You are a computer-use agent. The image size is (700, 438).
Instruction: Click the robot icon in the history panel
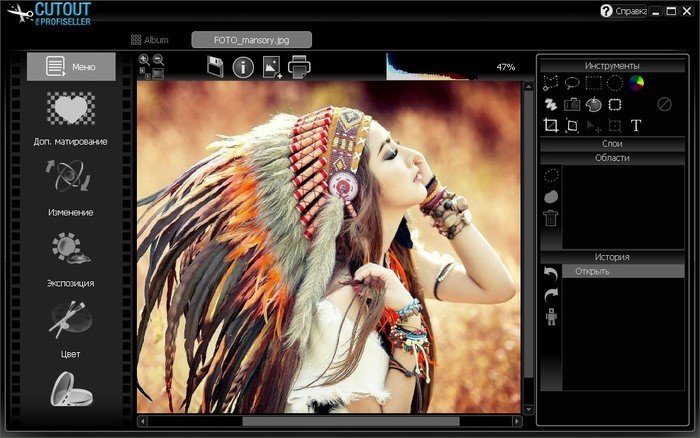tap(551, 317)
